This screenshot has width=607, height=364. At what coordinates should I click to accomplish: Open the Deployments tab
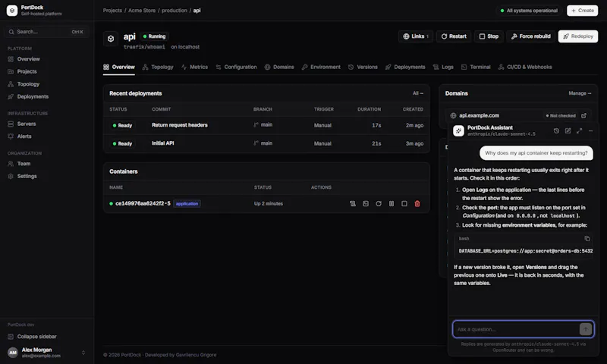405,67
